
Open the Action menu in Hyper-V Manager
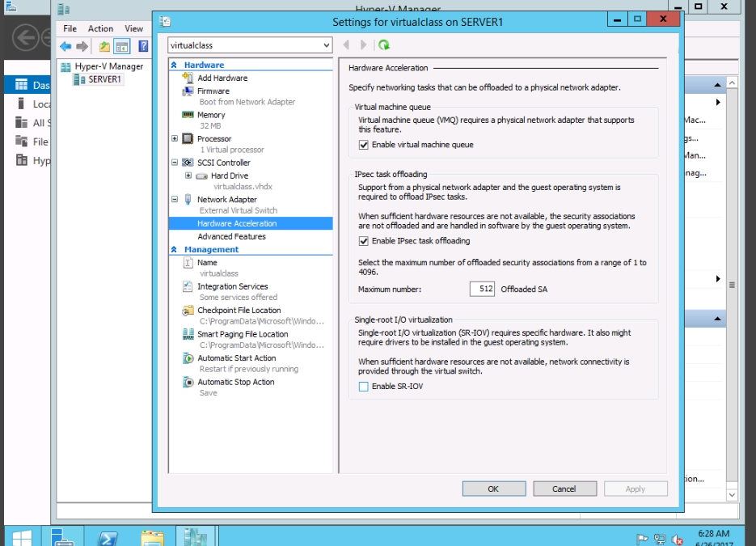tap(100, 28)
